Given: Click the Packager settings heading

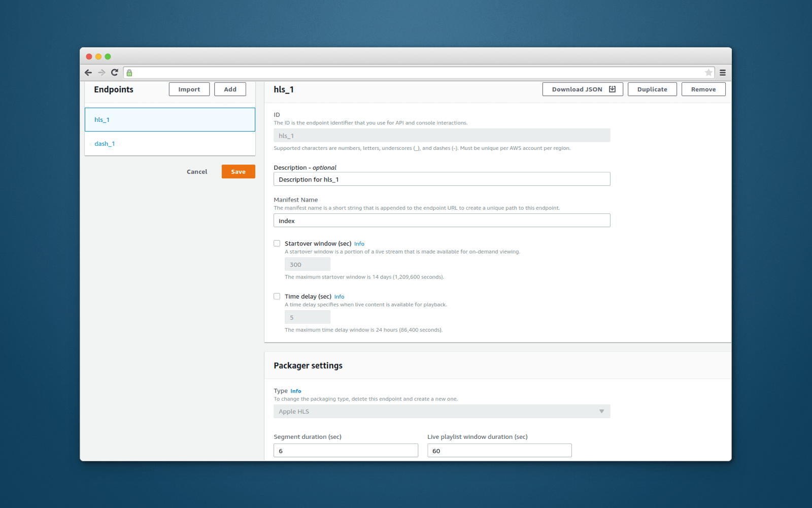Looking at the screenshot, I should click(x=308, y=366).
